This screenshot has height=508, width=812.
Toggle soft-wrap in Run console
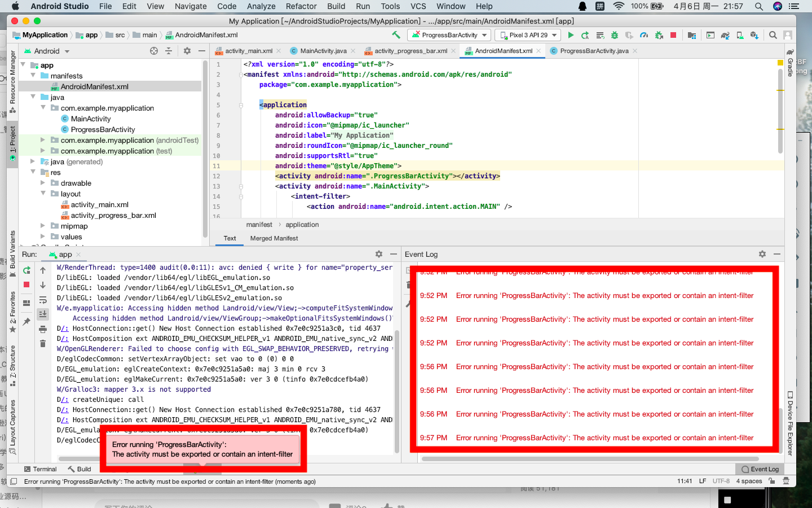[x=43, y=300]
